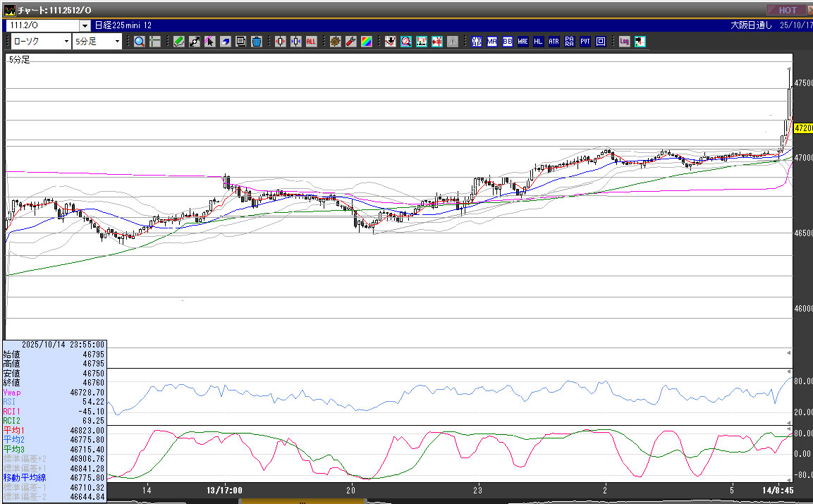
Task: Click the red ALL icon
Action: (x=311, y=42)
